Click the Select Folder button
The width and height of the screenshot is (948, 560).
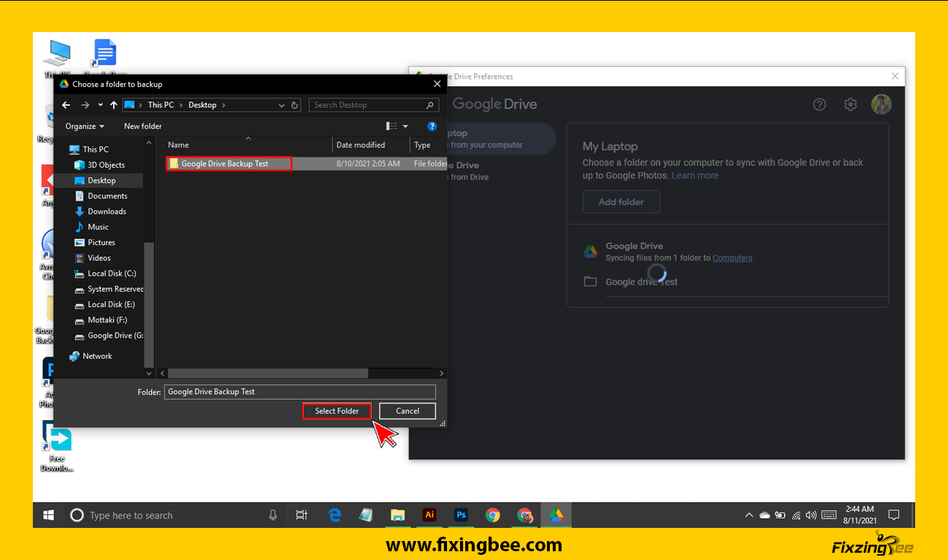pyautogui.click(x=337, y=411)
